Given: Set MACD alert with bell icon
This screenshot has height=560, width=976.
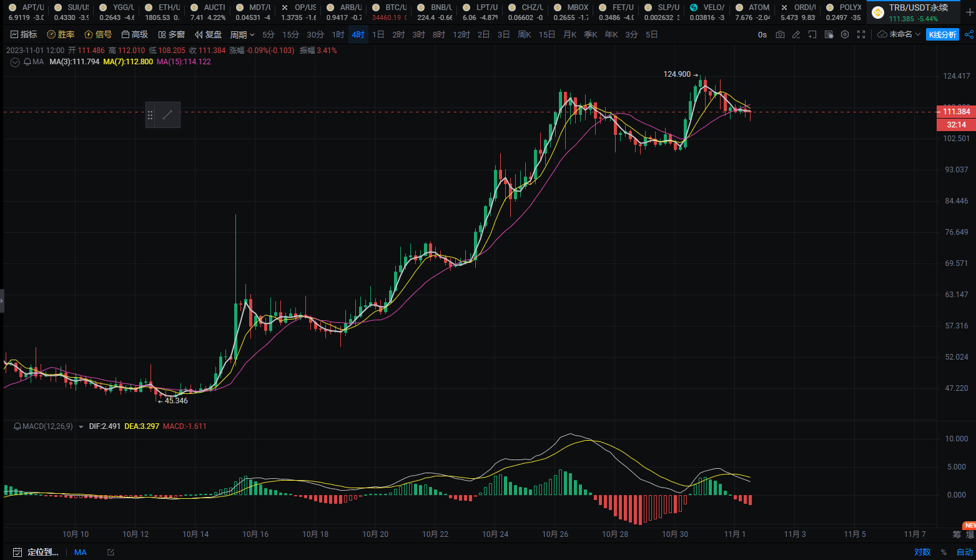Looking at the screenshot, I should (x=17, y=426).
